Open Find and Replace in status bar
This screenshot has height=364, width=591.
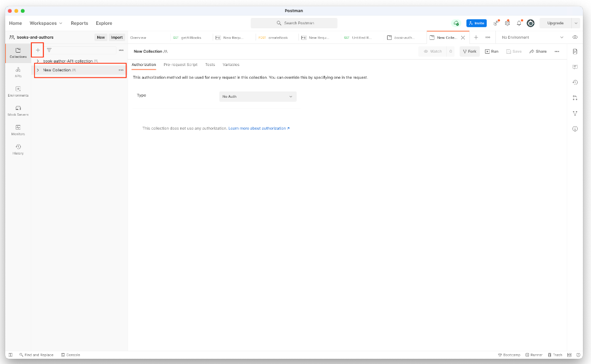click(x=36, y=355)
